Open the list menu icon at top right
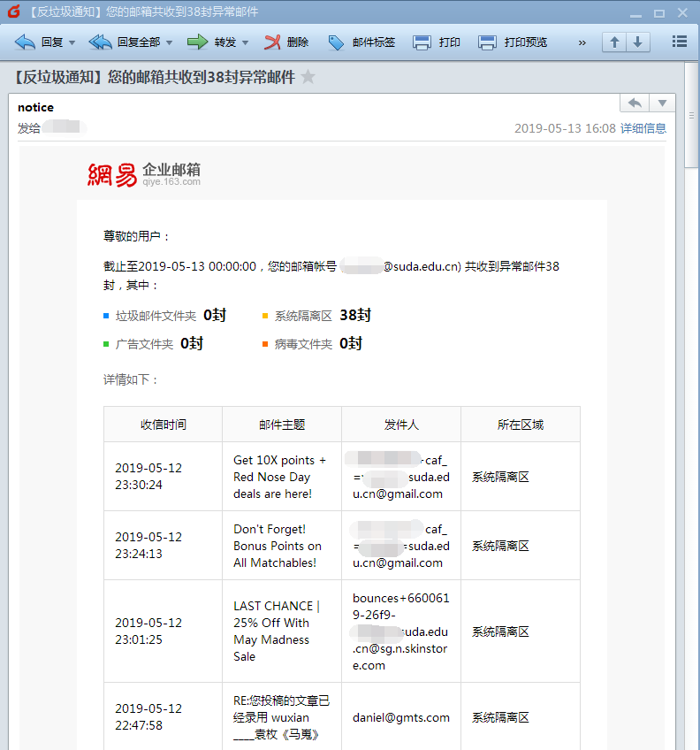 [x=679, y=42]
